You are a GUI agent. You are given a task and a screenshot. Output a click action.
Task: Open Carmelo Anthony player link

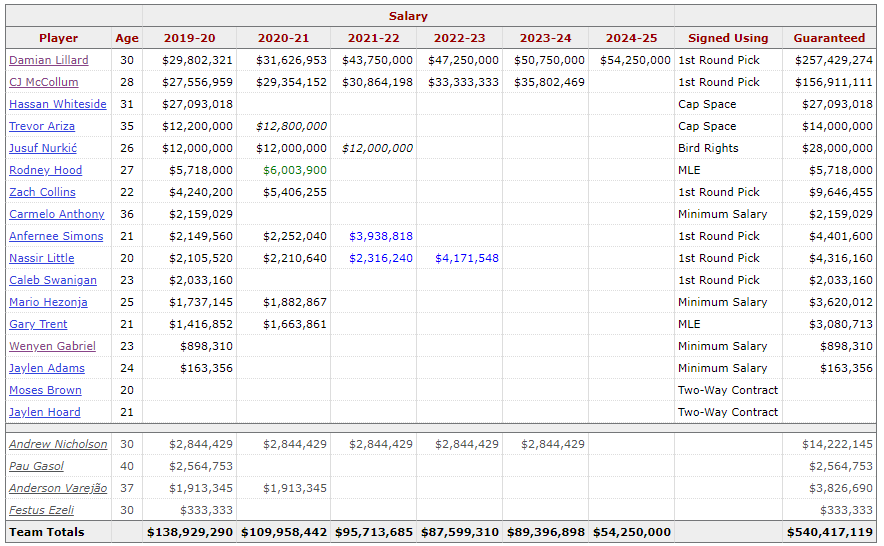(56, 214)
